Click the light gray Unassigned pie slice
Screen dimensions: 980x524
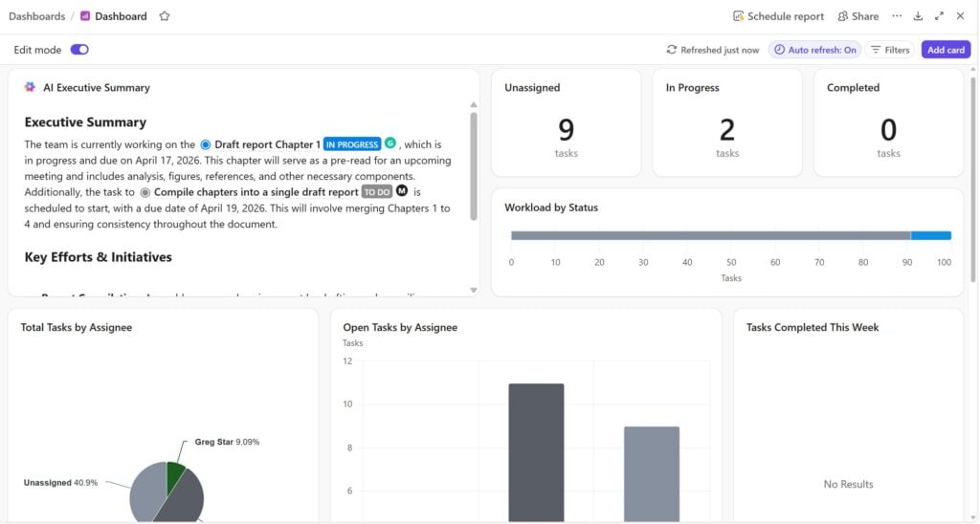145,491
